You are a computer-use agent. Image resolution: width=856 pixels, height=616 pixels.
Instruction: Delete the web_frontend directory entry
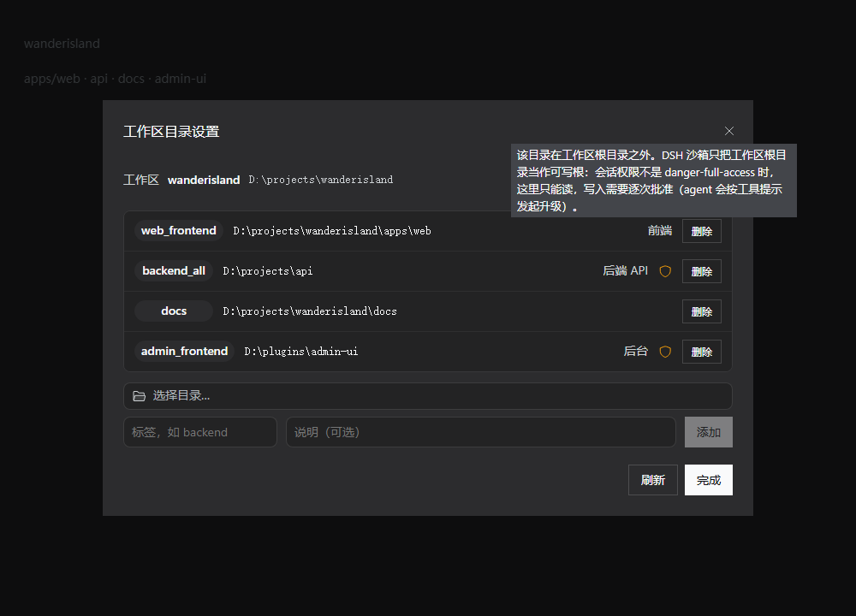tap(702, 231)
